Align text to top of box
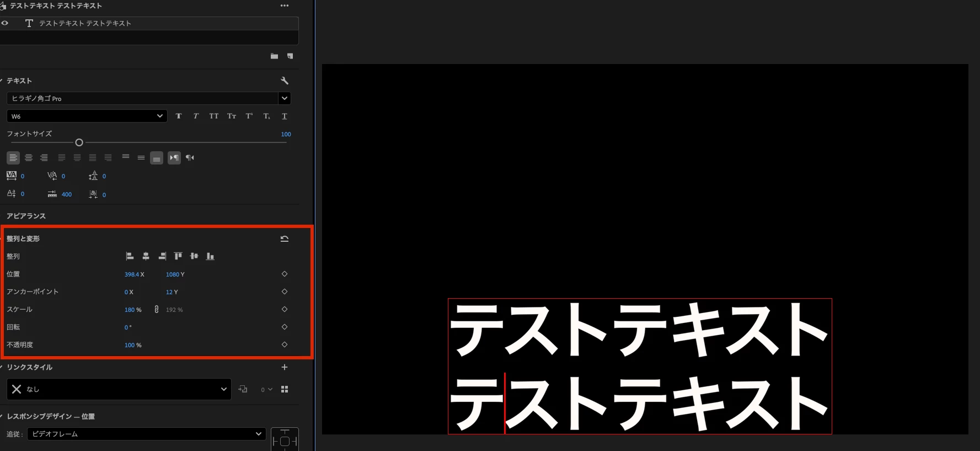Screen dimensions: 980x451 tap(126, 157)
